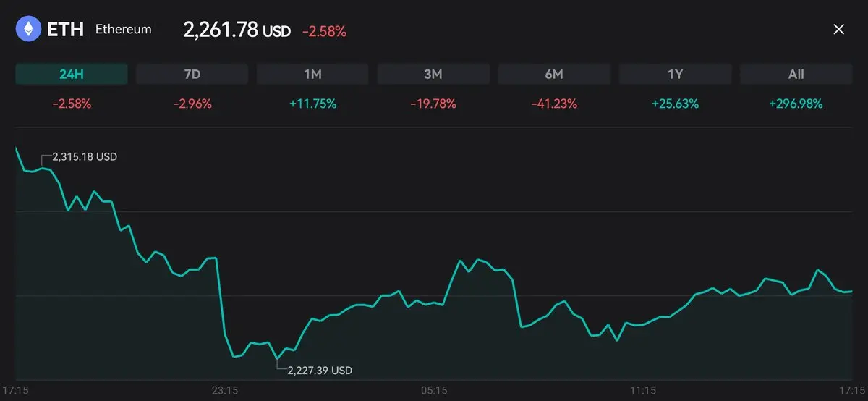Click the +11.75% value under 1M

tap(313, 104)
